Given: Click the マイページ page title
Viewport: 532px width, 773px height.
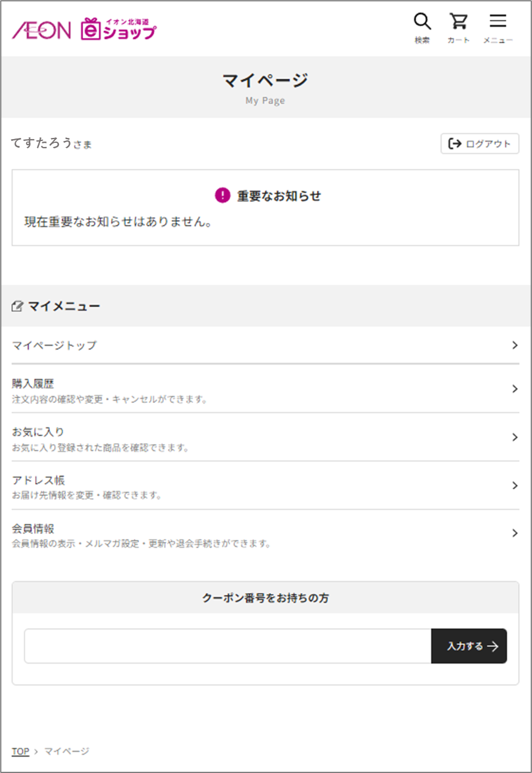Looking at the screenshot, I should click(x=265, y=80).
